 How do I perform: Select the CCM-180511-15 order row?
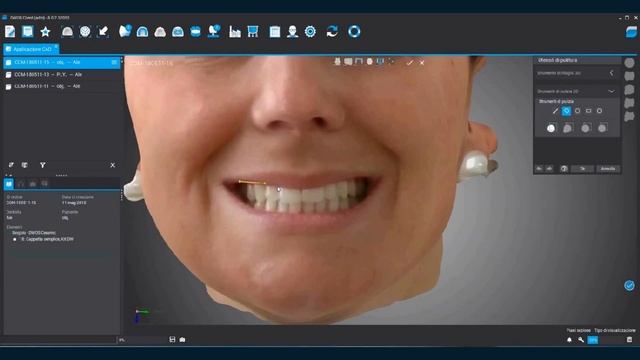[61, 62]
